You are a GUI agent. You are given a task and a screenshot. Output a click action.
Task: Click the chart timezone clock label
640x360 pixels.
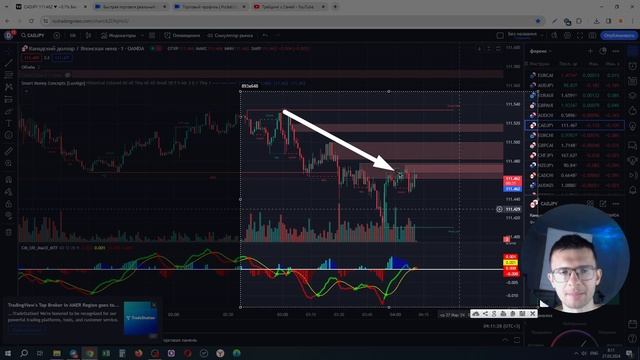coord(502,326)
